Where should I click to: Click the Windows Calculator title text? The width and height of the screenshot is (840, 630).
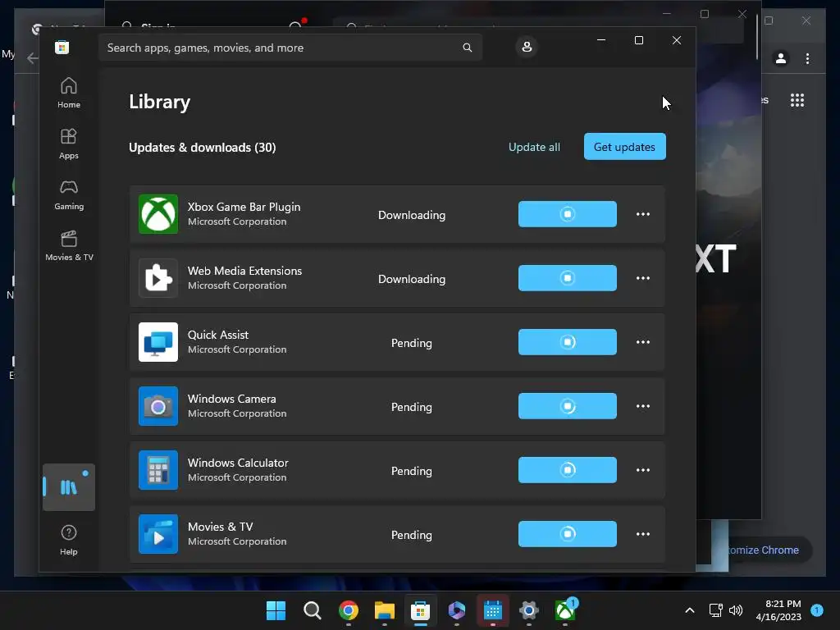pos(238,463)
